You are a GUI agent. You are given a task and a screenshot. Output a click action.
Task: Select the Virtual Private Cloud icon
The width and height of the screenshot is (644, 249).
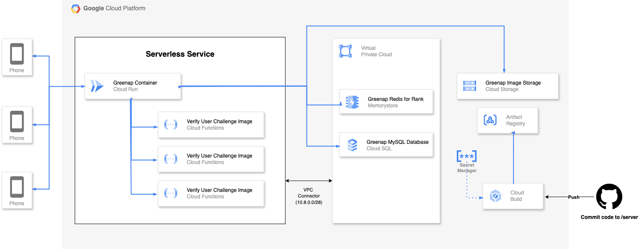345,51
